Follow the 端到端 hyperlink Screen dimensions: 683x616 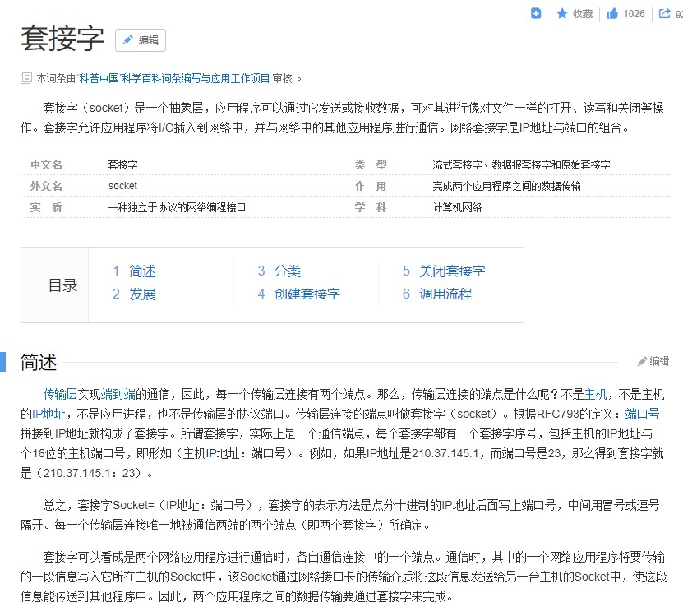(x=118, y=394)
